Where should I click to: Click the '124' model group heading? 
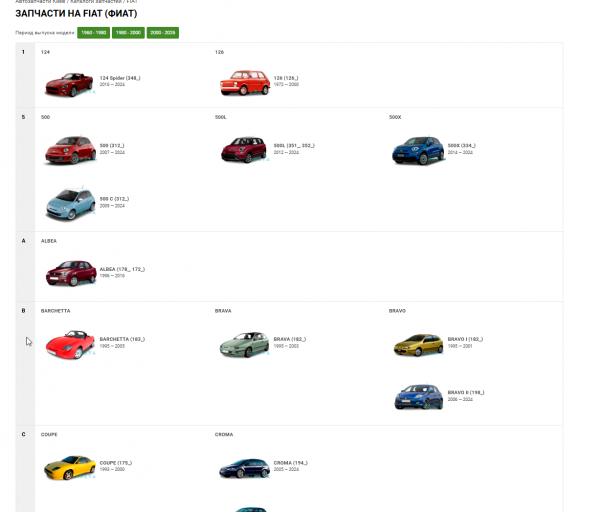click(x=45, y=52)
